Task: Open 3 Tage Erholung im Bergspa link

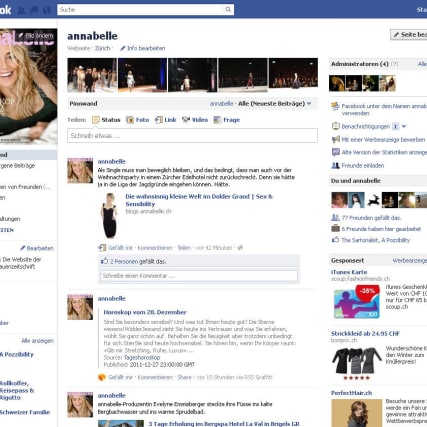Action: point(224,424)
